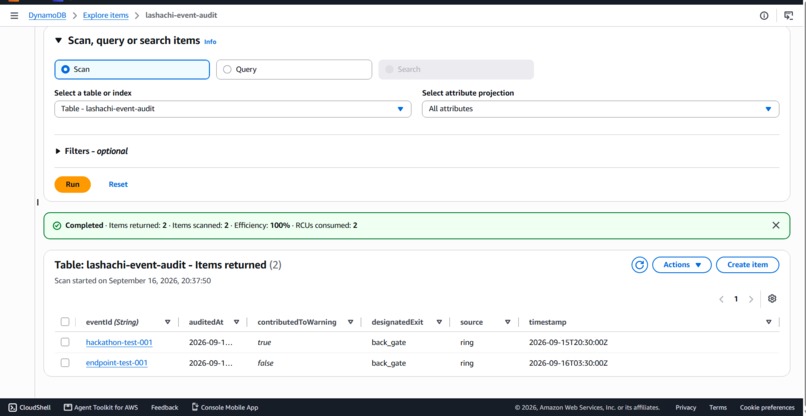Screen dimensions: 806x416
Task: Go to next page of results
Action: [750, 299]
